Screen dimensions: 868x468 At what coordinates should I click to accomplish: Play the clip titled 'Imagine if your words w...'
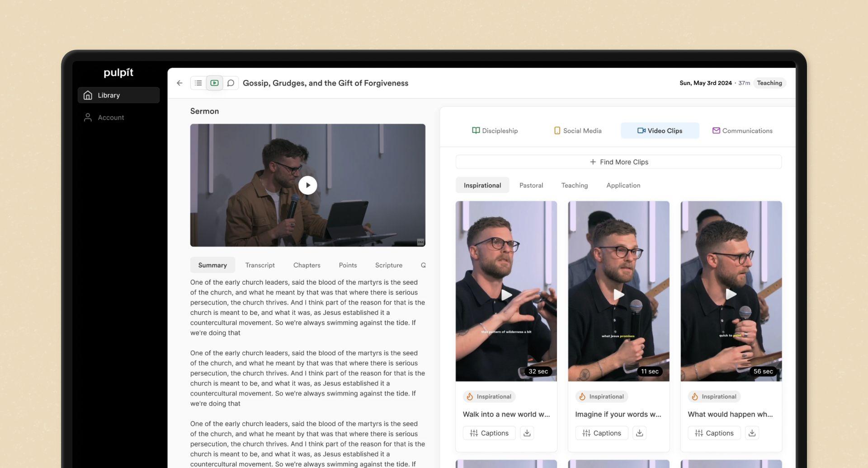(x=618, y=294)
